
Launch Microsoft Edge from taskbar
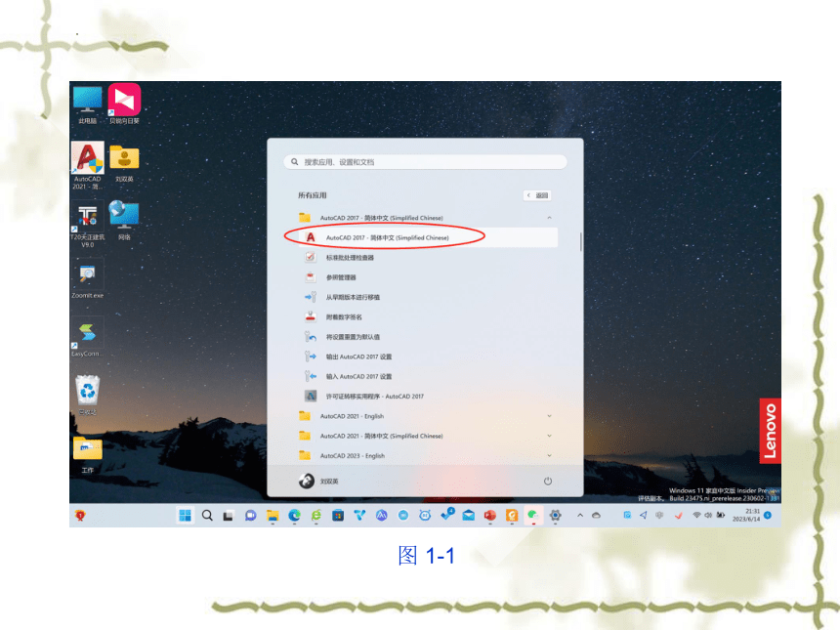coord(295,516)
